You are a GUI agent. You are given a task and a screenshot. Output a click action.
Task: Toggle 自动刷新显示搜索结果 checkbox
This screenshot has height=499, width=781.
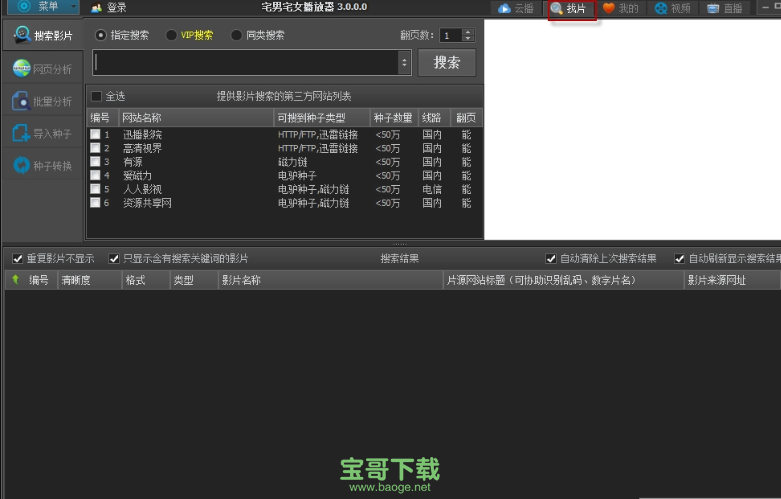[x=679, y=258]
